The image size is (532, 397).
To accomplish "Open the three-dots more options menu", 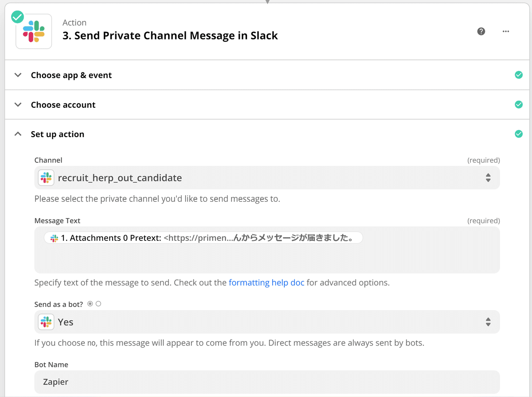I will click(506, 31).
